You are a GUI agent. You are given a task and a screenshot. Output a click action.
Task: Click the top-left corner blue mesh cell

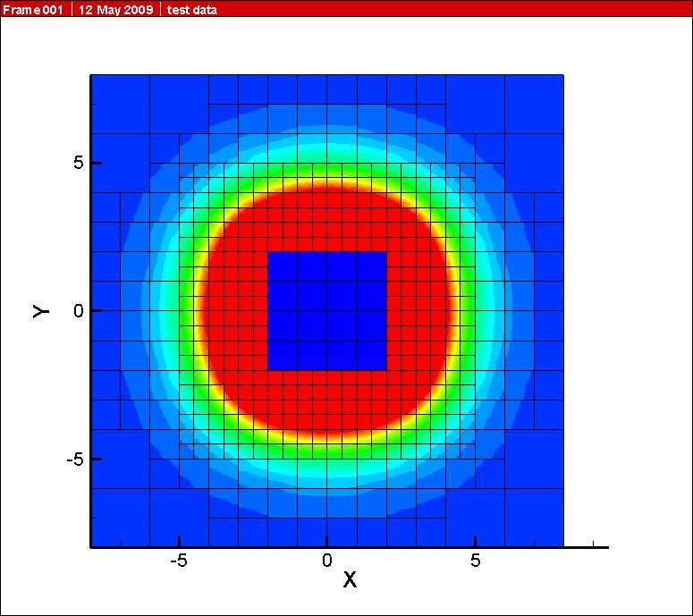coord(120,104)
